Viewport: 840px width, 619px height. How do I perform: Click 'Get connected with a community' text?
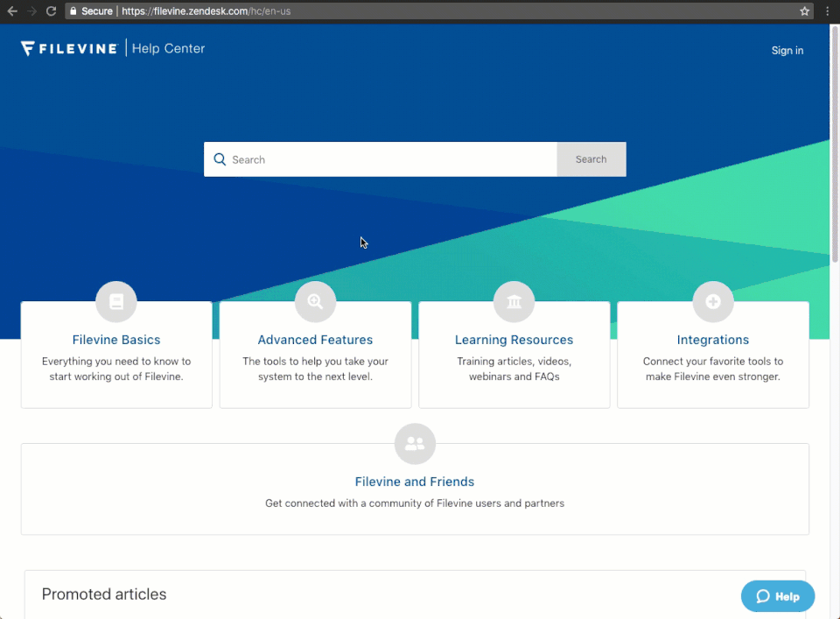(415, 503)
